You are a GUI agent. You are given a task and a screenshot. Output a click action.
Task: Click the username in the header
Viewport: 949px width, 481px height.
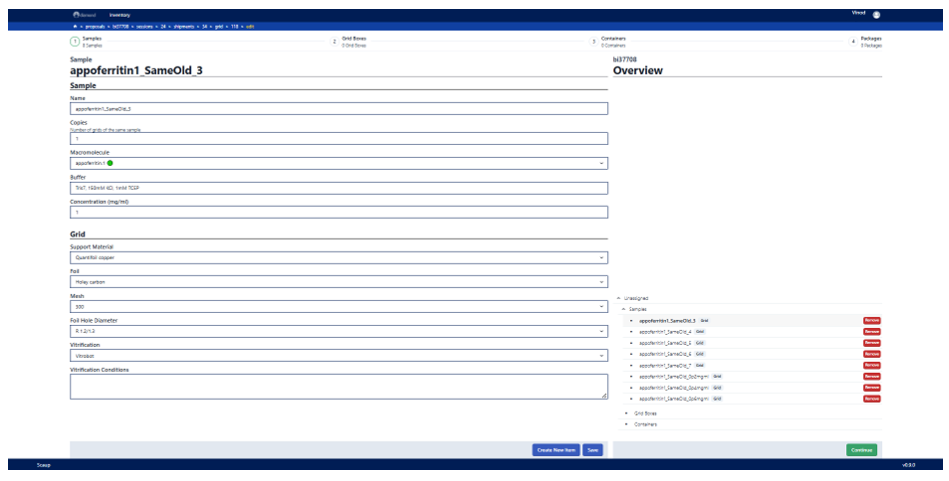tap(858, 13)
